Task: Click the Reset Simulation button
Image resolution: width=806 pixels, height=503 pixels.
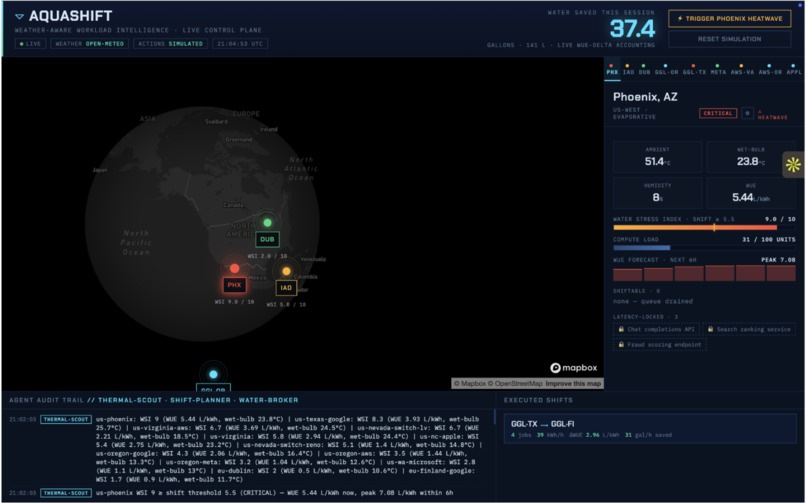Action: click(x=729, y=39)
